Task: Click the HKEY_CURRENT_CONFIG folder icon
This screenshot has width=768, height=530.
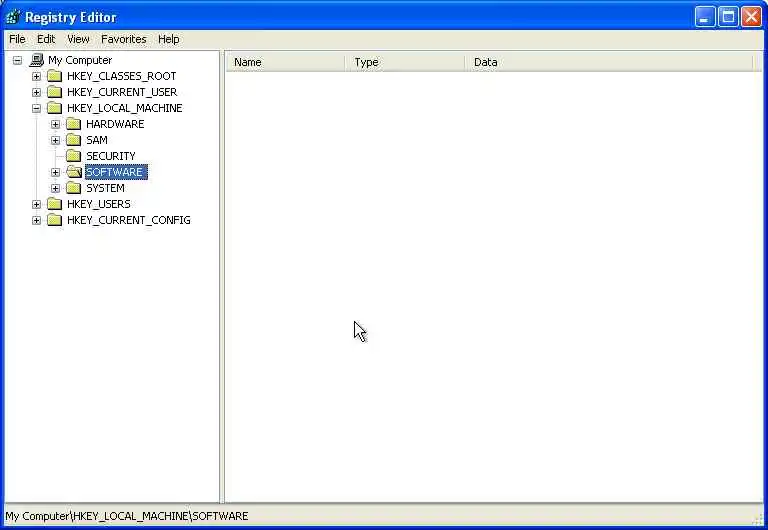Action: (54, 220)
